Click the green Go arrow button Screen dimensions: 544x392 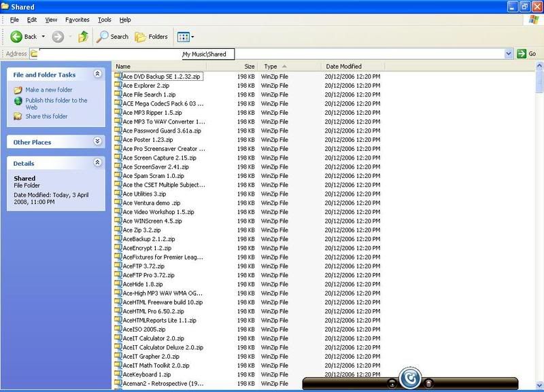522,54
